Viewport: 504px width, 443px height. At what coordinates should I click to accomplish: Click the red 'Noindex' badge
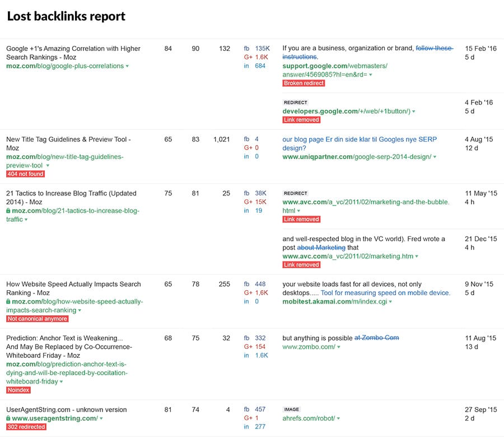point(19,390)
